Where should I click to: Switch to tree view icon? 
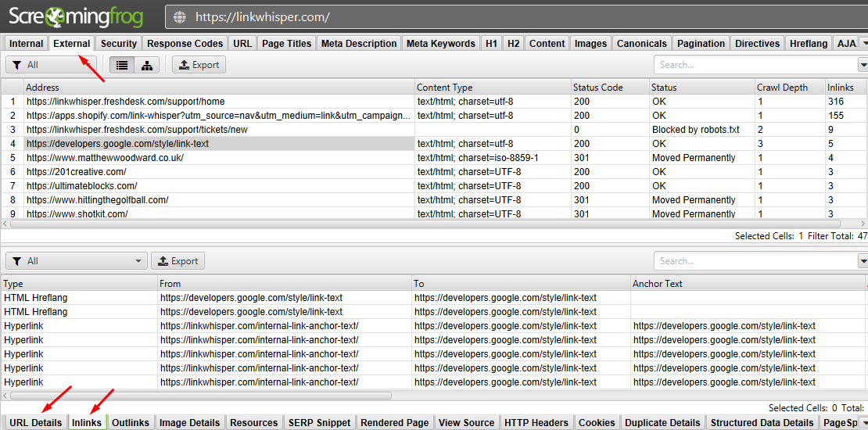[x=147, y=65]
